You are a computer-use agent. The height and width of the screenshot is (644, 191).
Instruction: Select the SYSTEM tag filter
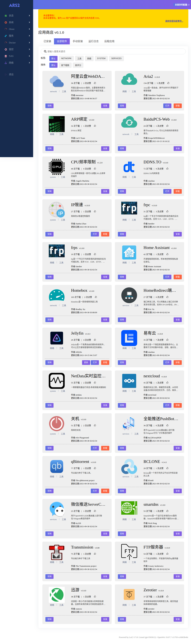101,58
